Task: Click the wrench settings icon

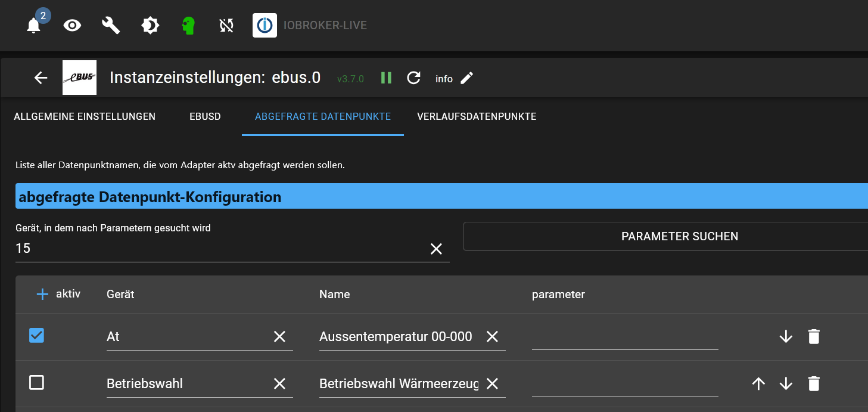Action: click(x=111, y=25)
